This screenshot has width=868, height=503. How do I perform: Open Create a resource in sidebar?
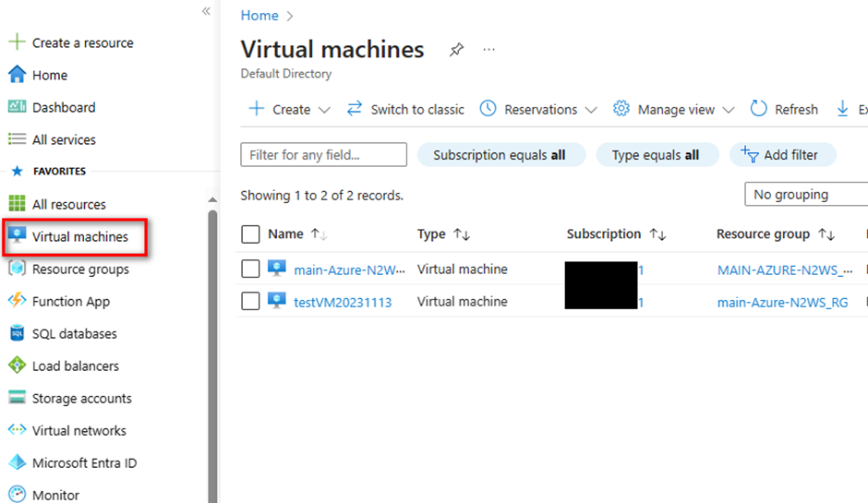click(82, 42)
